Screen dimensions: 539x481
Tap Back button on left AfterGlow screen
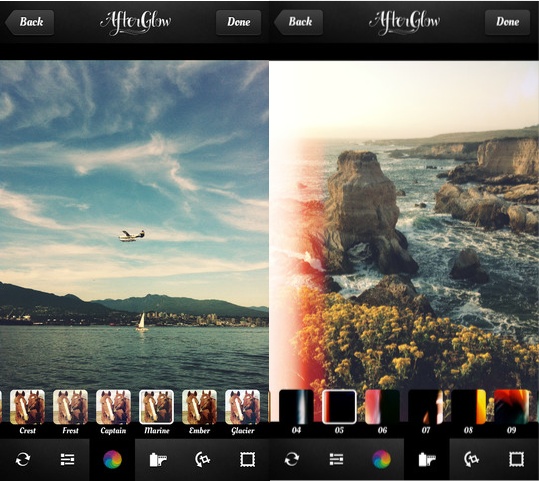click(30, 22)
